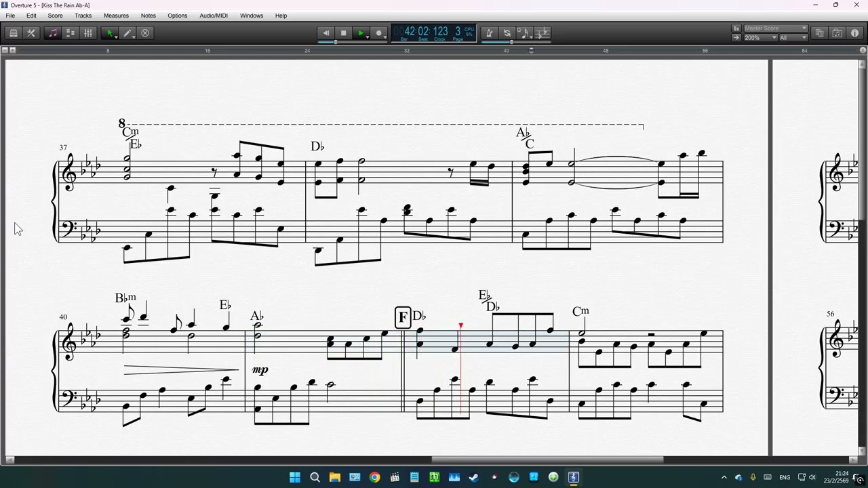Open the 200% zoom dropdown

click(x=760, y=38)
